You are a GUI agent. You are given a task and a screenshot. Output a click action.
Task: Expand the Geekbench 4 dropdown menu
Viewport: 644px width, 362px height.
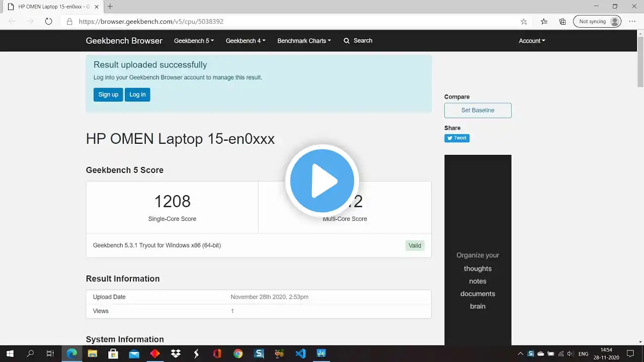(246, 41)
